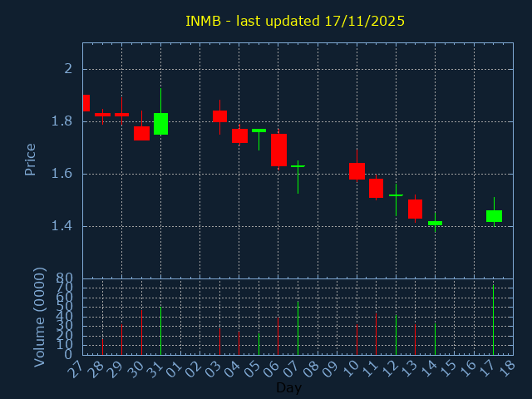Click the tall green volume bar on day 07

pyautogui.click(x=298, y=328)
